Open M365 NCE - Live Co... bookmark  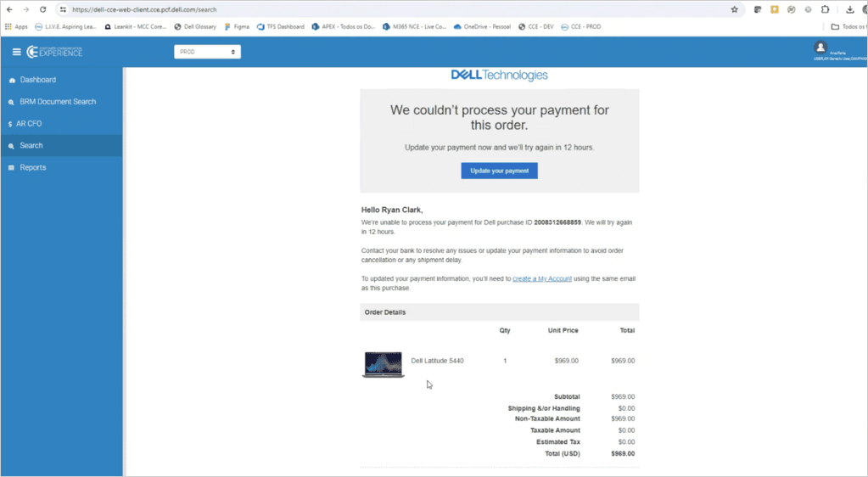[x=415, y=26]
